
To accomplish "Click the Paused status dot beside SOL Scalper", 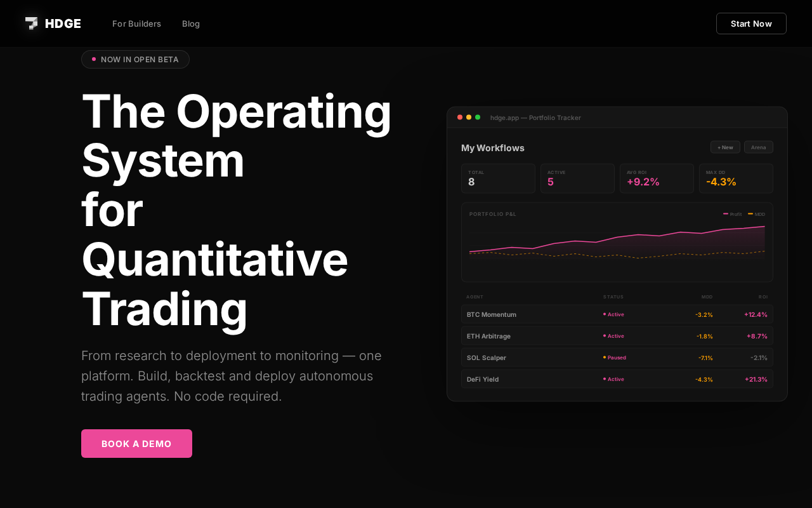I will click(604, 357).
